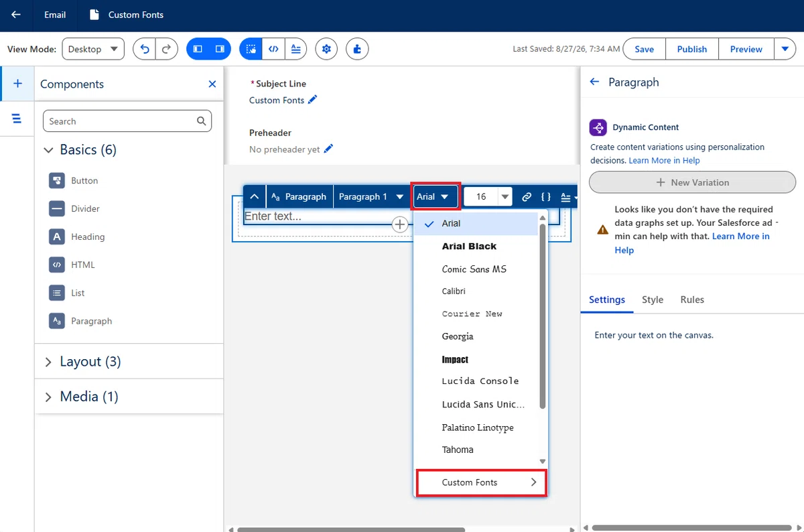Click the redo arrow icon
The width and height of the screenshot is (804, 532).
pos(167,49)
